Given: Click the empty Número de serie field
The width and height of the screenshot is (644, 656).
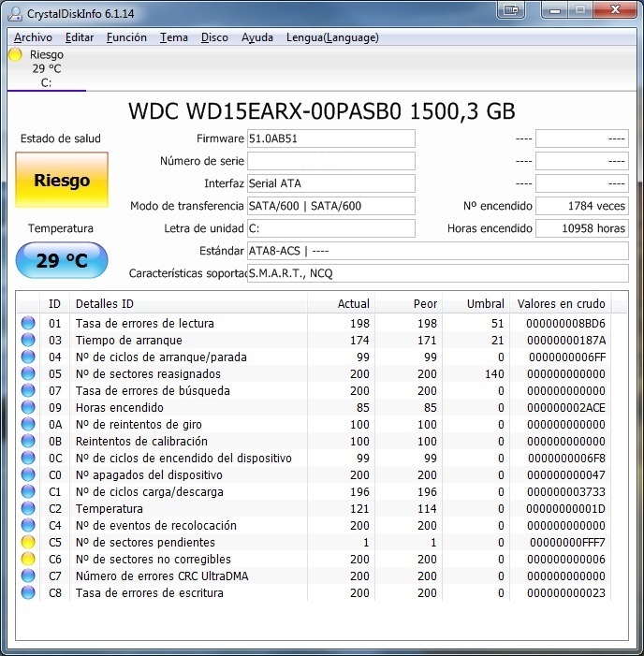Looking at the screenshot, I should 331,161.
